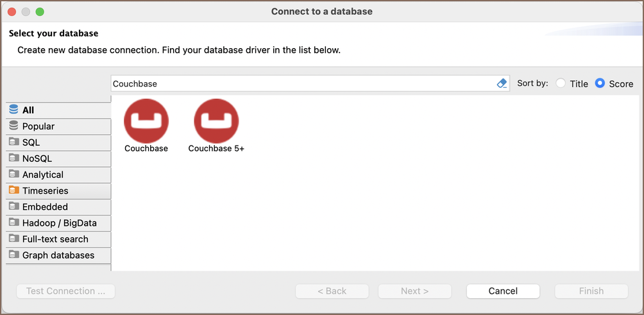Select the Couchbase 5+ driver icon
The width and height of the screenshot is (644, 315).
[216, 121]
